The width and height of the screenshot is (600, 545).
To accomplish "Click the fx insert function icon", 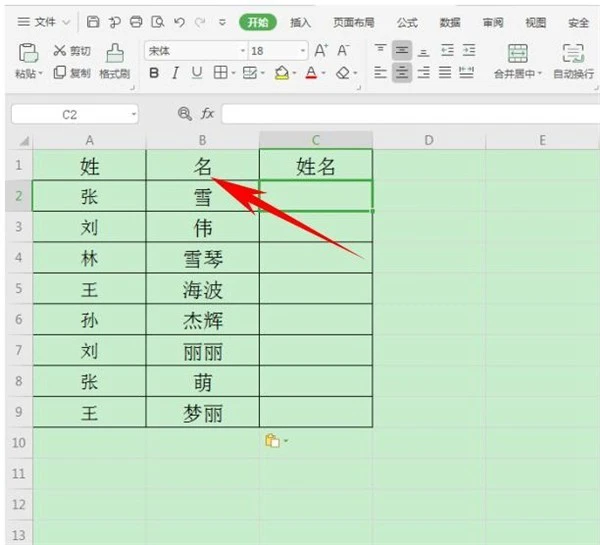I will pos(207,114).
